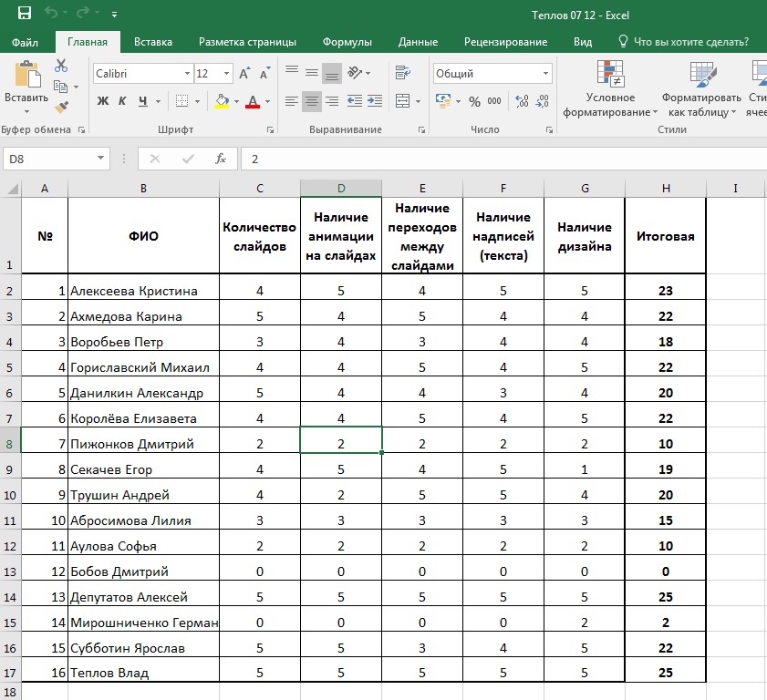This screenshot has width=767, height=700.
Task: Open Условное форматирование menu
Action: tap(610, 89)
